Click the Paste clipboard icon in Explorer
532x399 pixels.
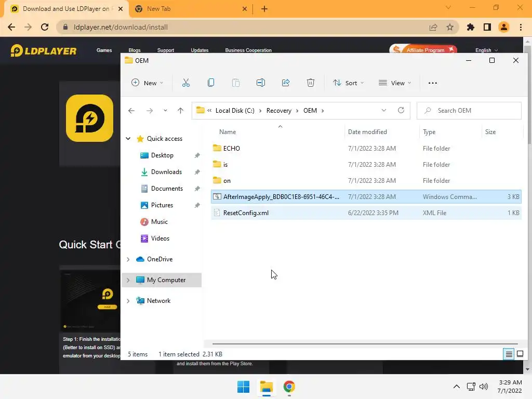236,83
